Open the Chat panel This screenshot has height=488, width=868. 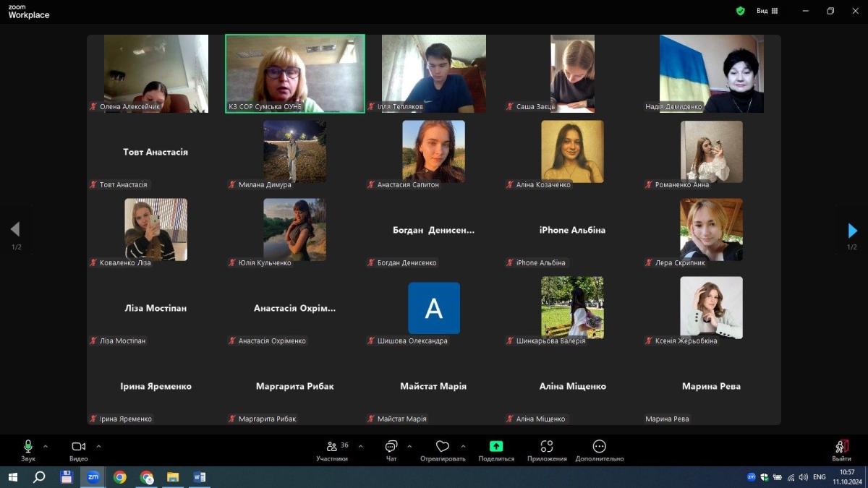coord(391,447)
